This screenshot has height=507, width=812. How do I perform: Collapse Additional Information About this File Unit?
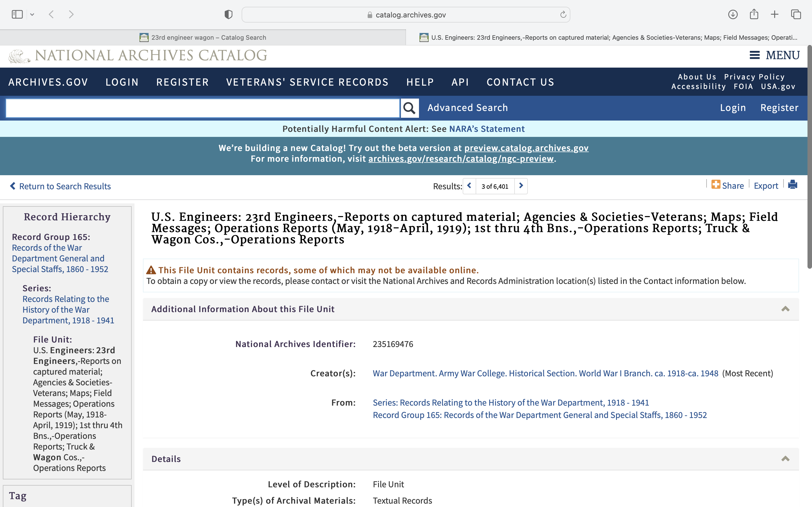tap(785, 309)
